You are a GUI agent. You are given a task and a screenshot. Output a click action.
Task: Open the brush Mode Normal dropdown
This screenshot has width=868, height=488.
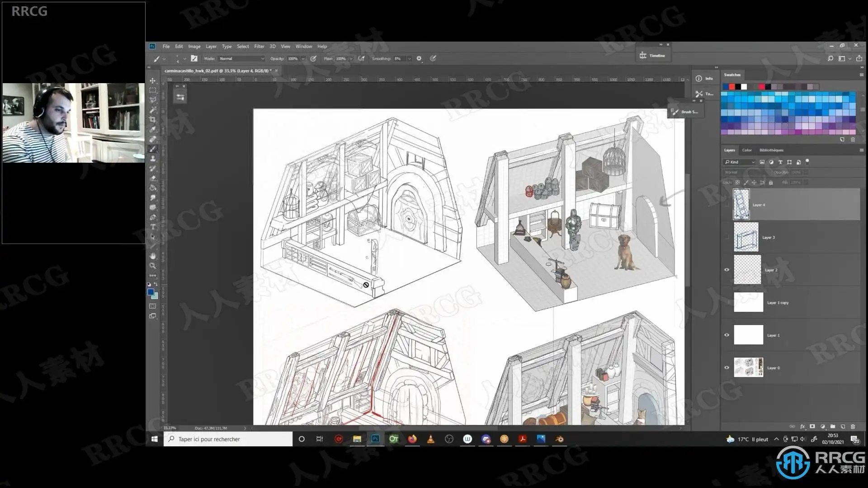[x=241, y=58]
